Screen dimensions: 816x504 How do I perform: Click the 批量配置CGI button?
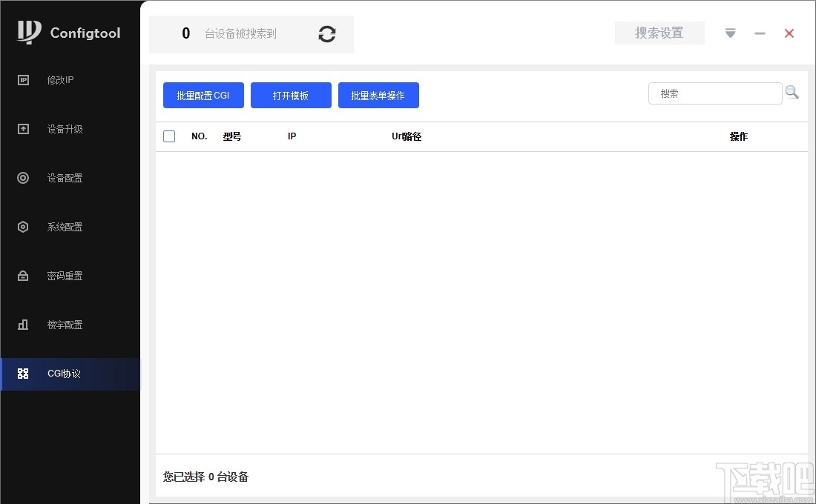[203, 95]
